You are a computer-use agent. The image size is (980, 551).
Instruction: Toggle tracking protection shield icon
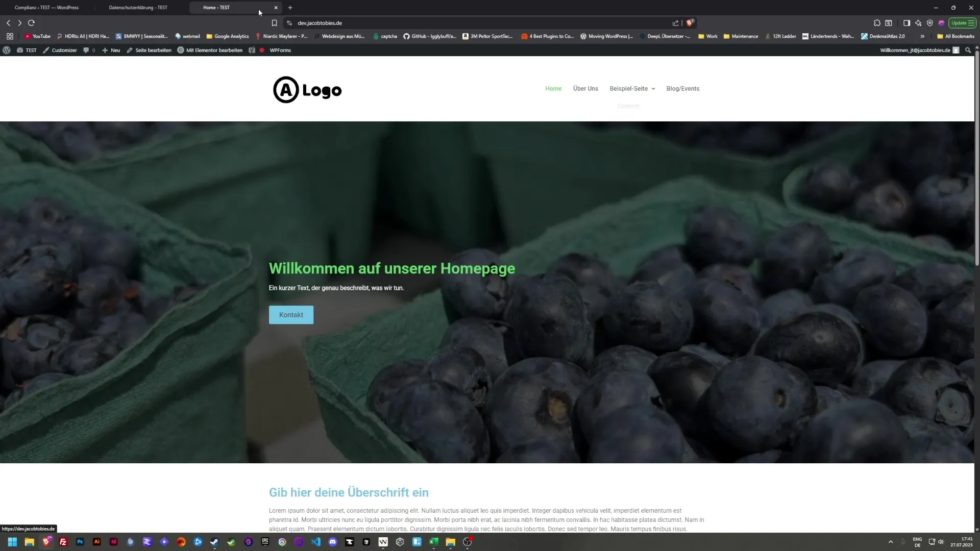pyautogui.click(x=930, y=23)
